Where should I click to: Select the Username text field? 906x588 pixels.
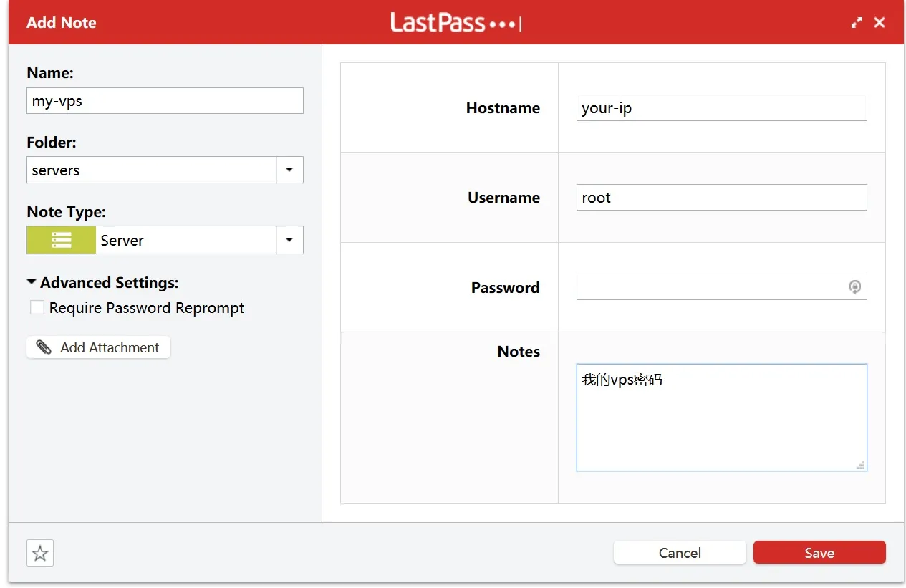pos(721,198)
